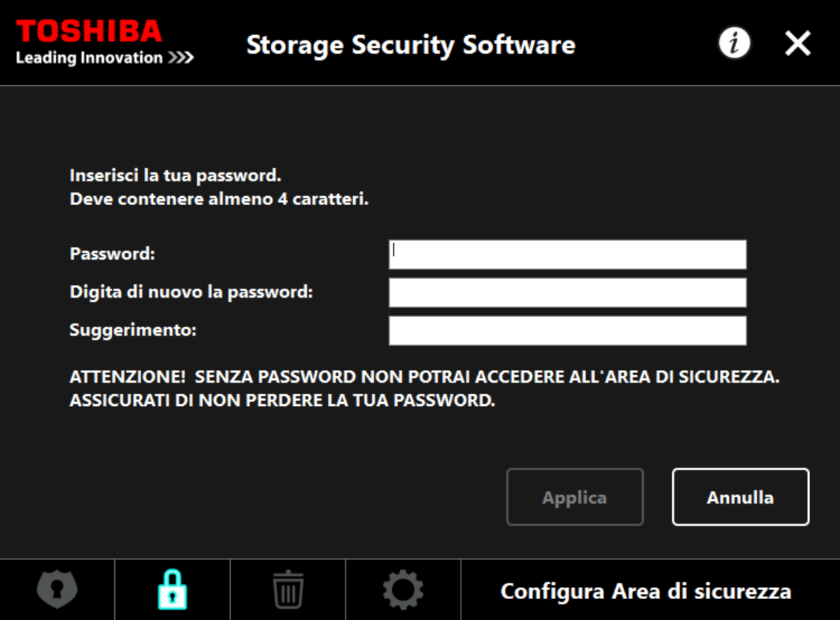This screenshot has width=840, height=620.
Task: Click the red TOSHIBA logo
Action: pos(89,31)
